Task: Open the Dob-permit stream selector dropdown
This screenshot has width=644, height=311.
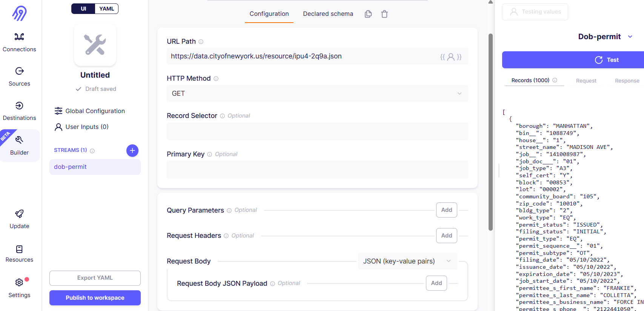Action: click(x=605, y=37)
